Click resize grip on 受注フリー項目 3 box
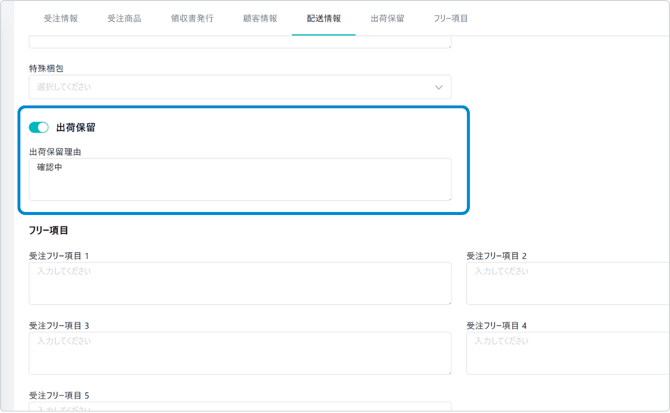670x413 pixels. click(x=448, y=372)
